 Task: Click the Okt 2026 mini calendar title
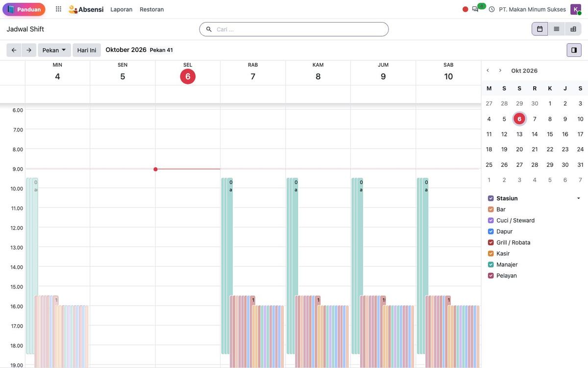pyautogui.click(x=524, y=71)
